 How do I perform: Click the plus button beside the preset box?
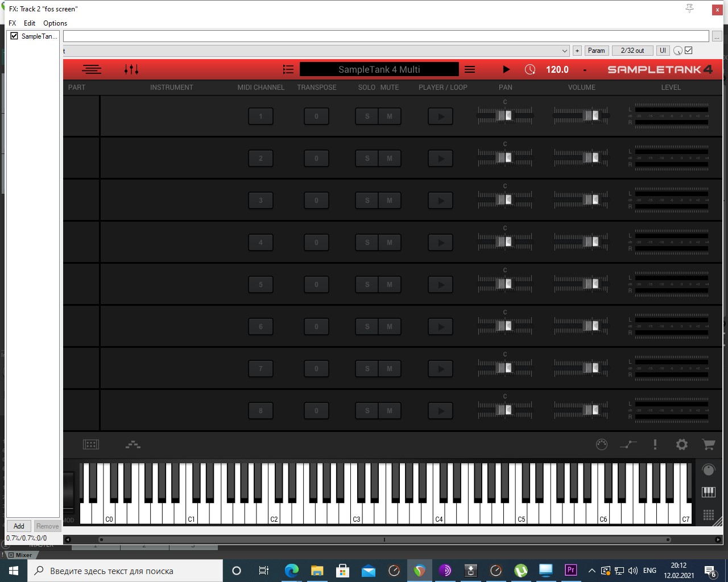click(577, 51)
